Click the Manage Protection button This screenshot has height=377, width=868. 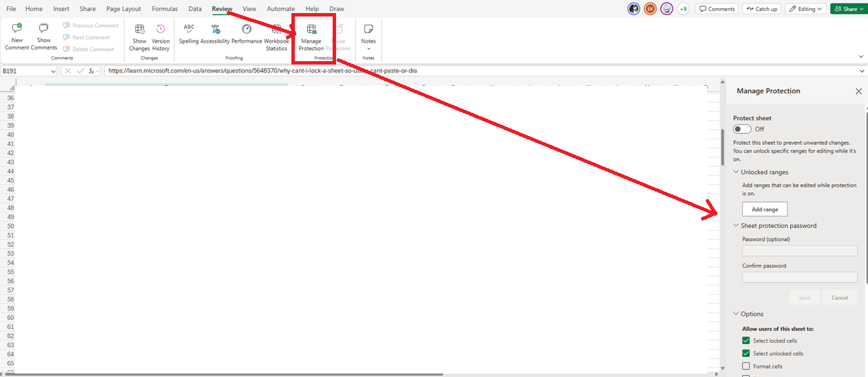coord(311,37)
